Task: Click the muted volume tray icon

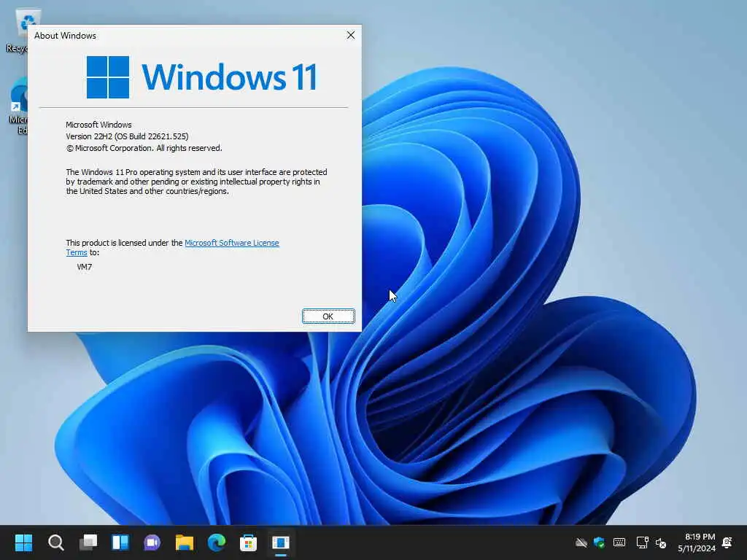Action: point(661,542)
